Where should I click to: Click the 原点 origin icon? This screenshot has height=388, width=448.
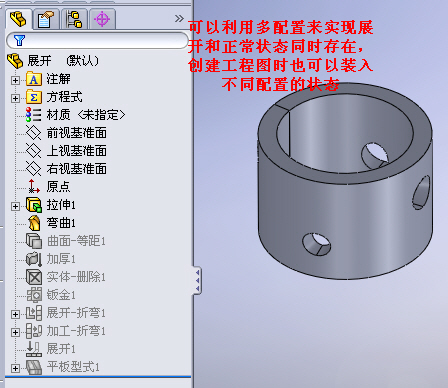pyautogui.click(x=33, y=186)
